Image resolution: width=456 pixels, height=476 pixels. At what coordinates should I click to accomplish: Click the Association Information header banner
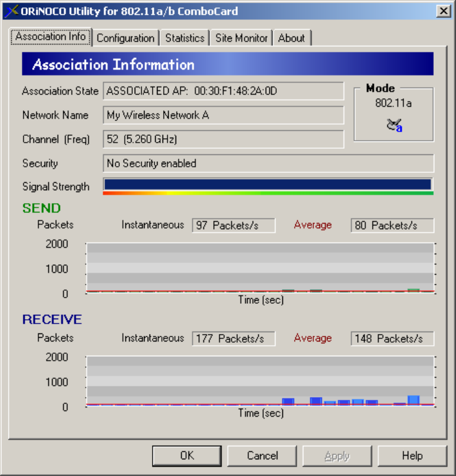[227, 64]
